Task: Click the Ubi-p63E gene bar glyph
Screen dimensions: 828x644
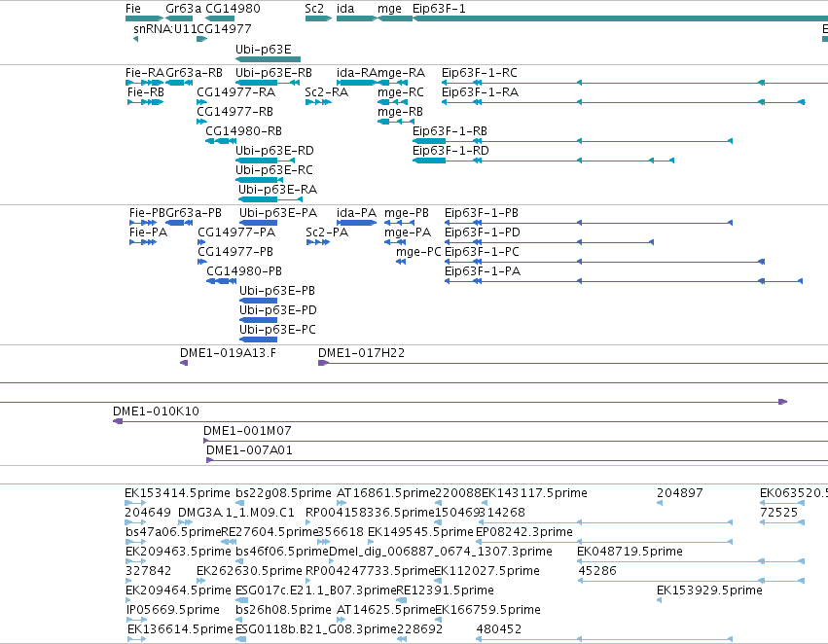Action: click(268, 59)
